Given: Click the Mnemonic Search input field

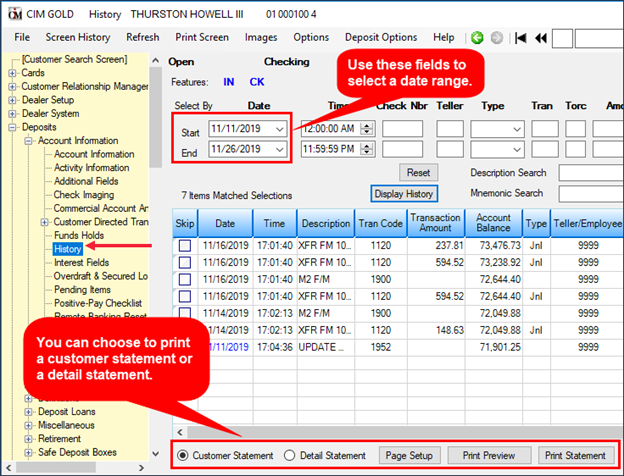Looking at the screenshot, I should [591, 193].
